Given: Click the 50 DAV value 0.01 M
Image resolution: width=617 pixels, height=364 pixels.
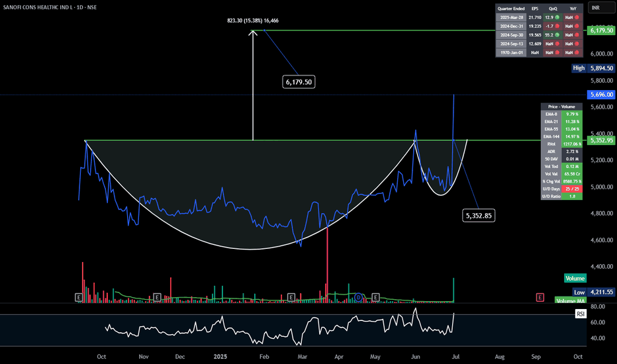Looking at the screenshot, I should point(572,159).
